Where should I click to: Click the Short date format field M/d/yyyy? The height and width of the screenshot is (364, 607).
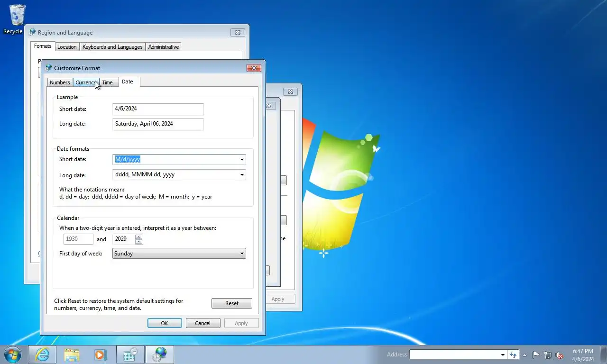tap(175, 159)
